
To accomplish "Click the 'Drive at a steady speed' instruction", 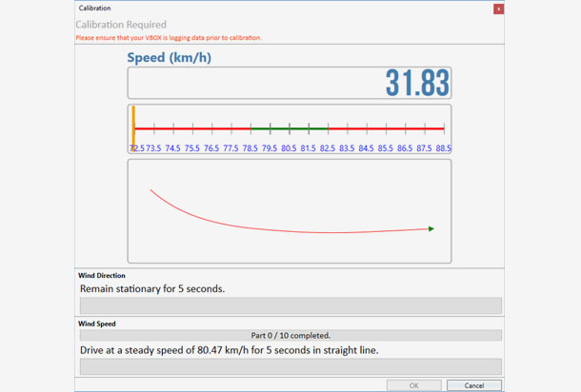I will (229, 350).
